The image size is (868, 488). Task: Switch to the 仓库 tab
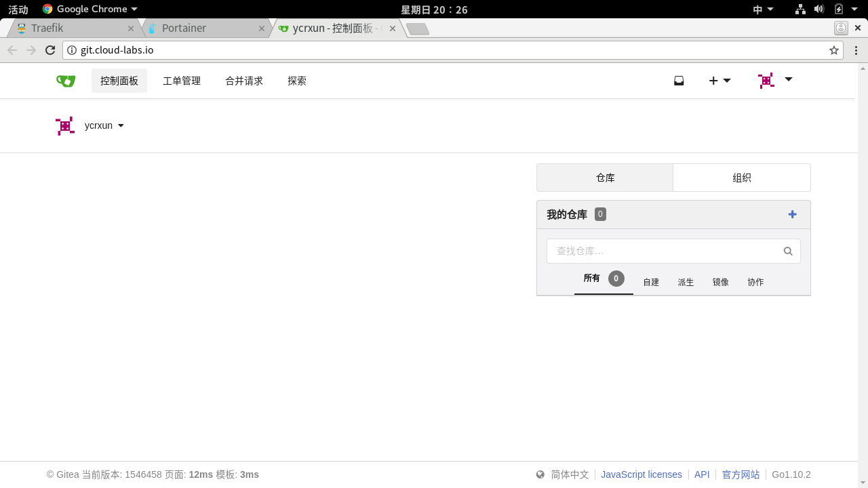tap(605, 178)
